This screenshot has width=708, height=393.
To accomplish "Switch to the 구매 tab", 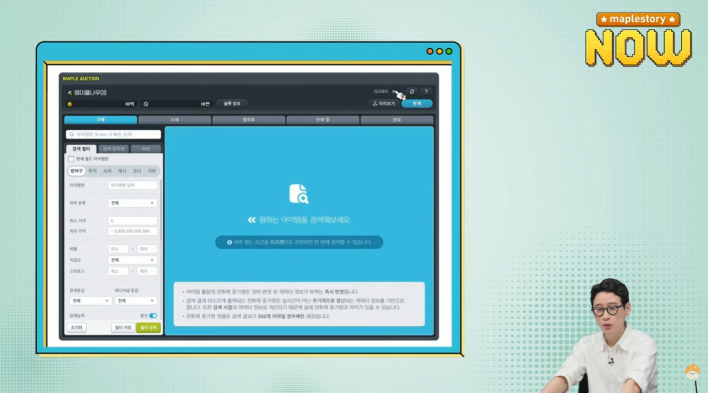I will coord(100,120).
